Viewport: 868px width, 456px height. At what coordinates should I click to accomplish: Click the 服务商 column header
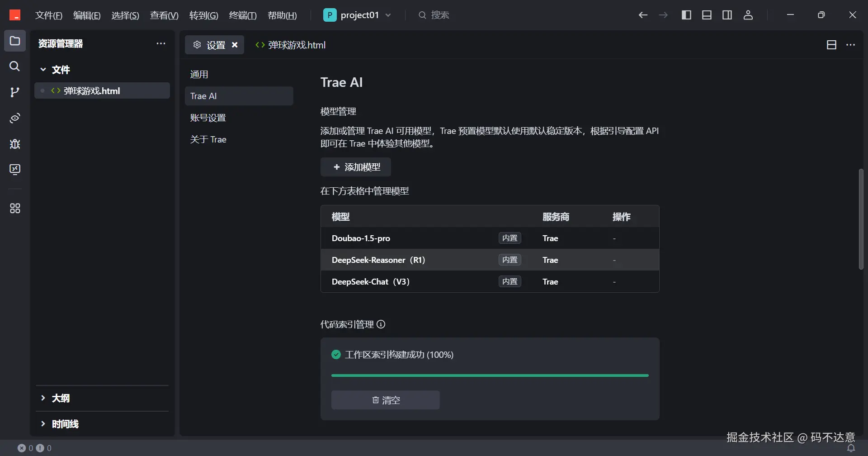[x=556, y=217]
